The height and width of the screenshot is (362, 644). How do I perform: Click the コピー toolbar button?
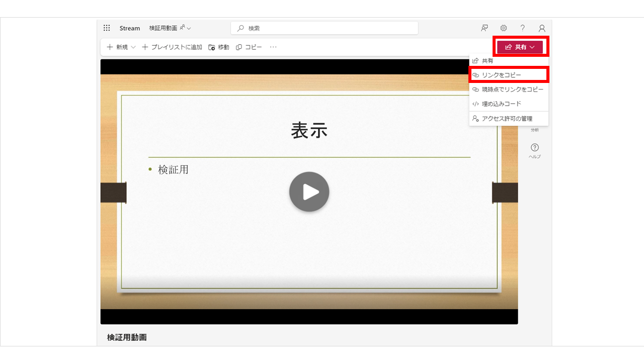[249, 47]
